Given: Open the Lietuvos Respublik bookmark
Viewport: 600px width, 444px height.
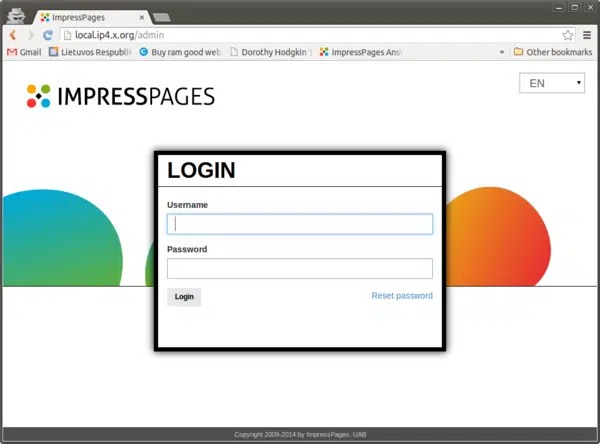Looking at the screenshot, I should click(x=90, y=52).
